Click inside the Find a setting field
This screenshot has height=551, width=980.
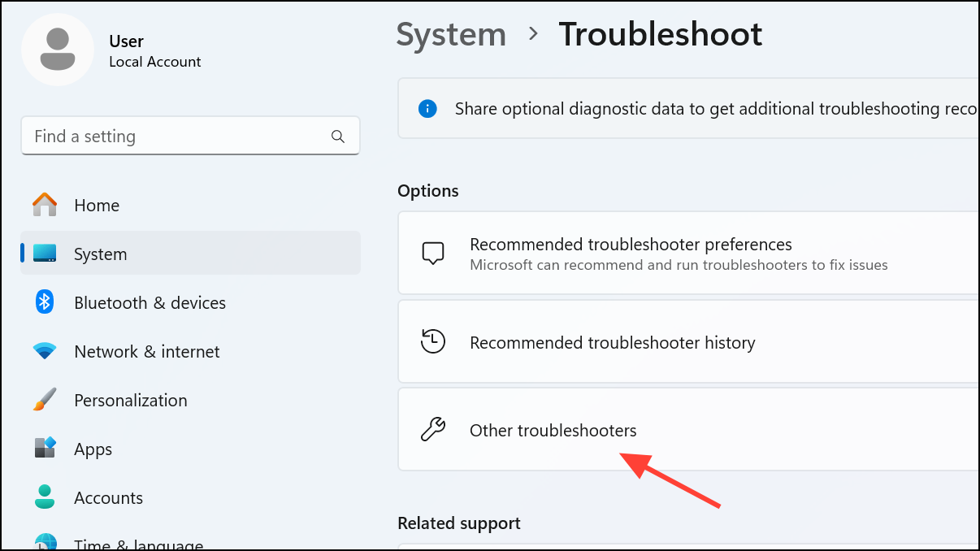[x=163, y=136]
